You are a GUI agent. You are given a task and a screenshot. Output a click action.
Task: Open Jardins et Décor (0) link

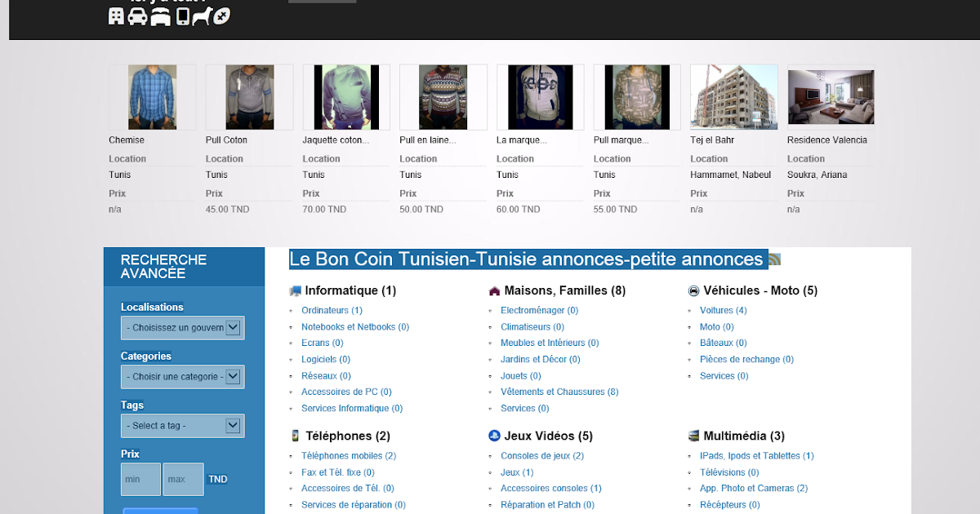541,359
